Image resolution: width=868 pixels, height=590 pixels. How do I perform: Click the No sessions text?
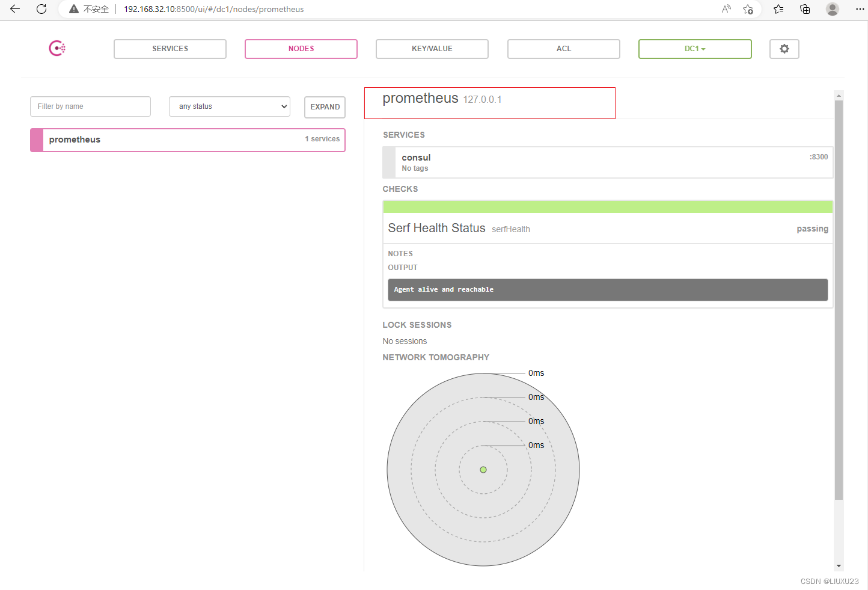[405, 341]
